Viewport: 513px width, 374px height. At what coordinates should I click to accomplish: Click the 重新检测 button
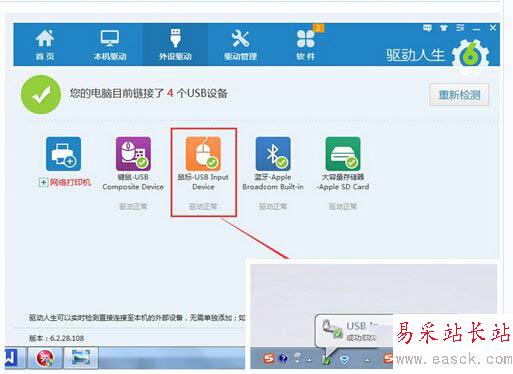[459, 95]
